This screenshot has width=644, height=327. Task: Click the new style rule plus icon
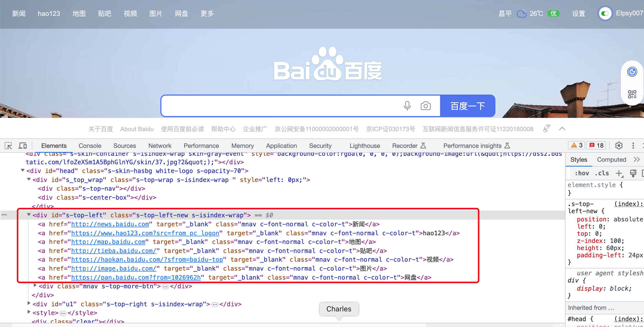click(x=619, y=173)
